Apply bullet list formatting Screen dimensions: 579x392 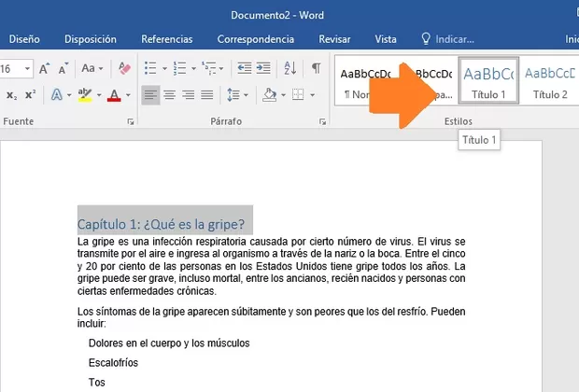coord(150,68)
